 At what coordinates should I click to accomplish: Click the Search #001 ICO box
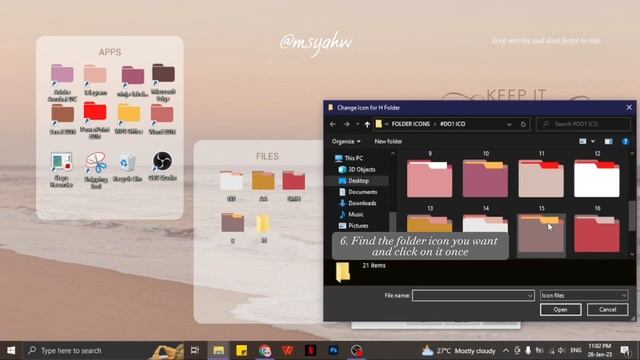coord(583,124)
